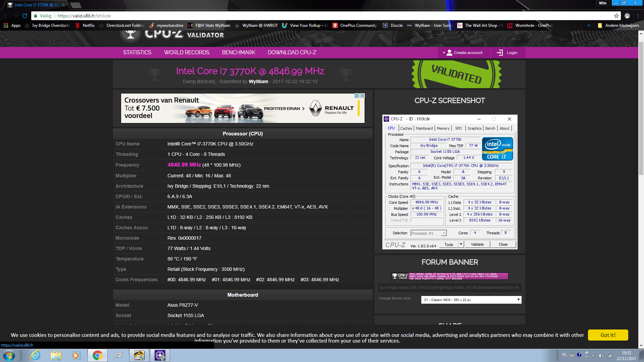644x362 pixels.
Task: Open the Change Banner style dropdown
Action: 471,300
